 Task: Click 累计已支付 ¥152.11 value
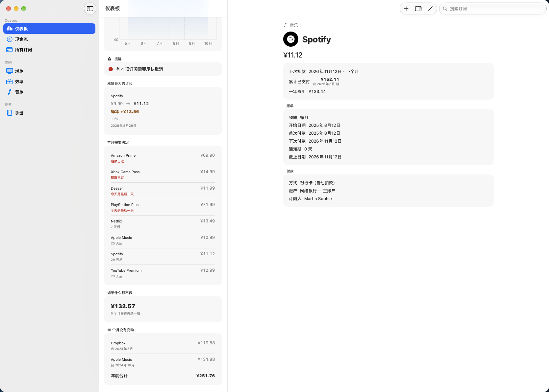(330, 80)
